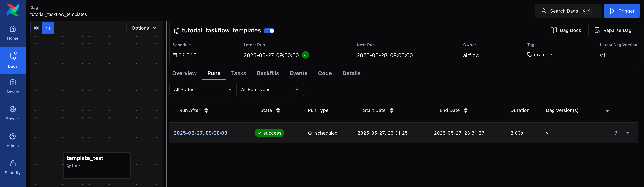Viewport: 644px width, 187px height.
Task: Expand the All States filter dropdown
Action: pyautogui.click(x=203, y=90)
